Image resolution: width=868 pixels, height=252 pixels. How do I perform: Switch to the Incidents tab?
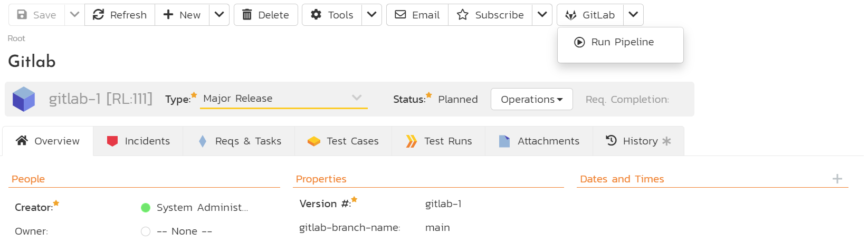138,141
